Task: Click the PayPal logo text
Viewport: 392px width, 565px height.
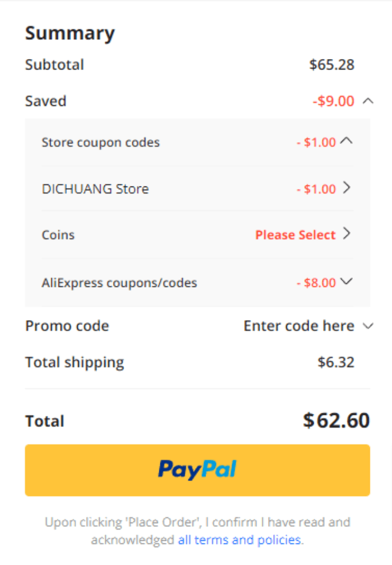Action: [197, 470]
